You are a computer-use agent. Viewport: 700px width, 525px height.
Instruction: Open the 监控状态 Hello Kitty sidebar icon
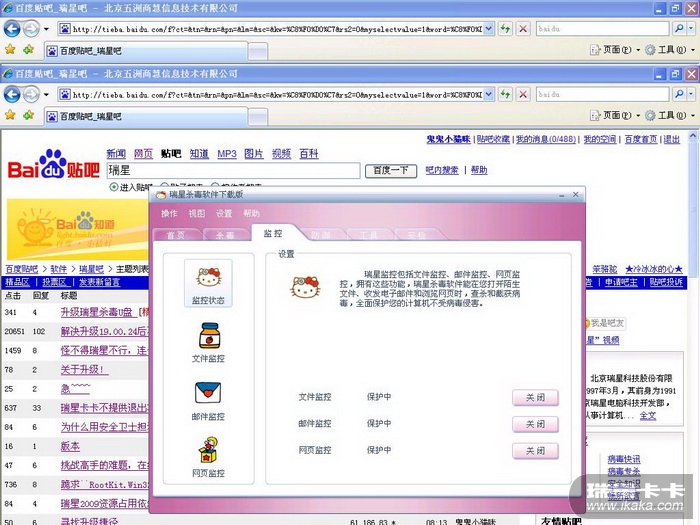208,283
